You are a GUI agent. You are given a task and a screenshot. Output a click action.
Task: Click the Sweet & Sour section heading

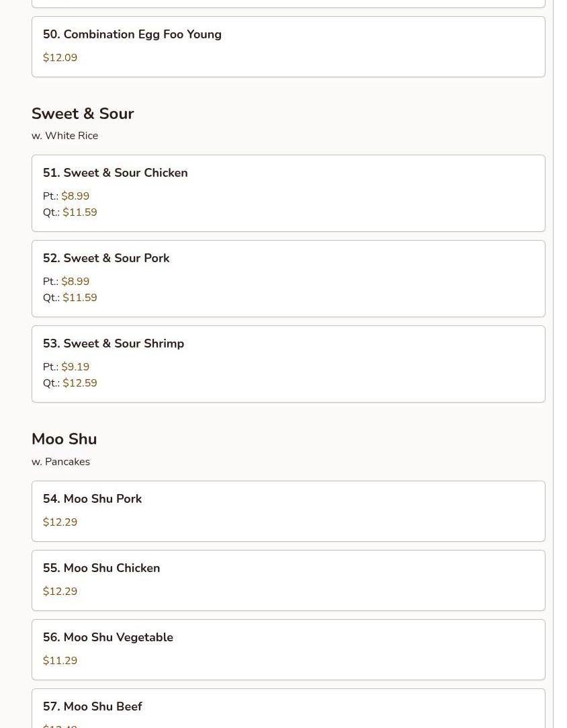pyautogui.click(x=83, y=114)
